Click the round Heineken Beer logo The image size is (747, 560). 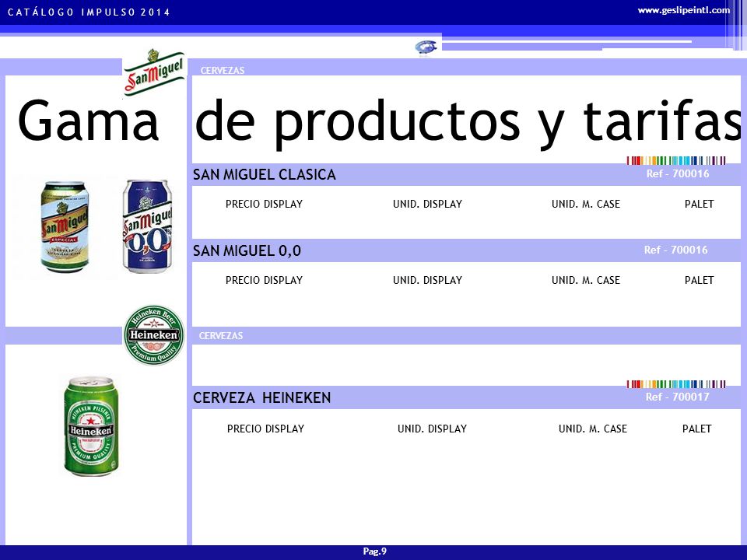[154, 334]
